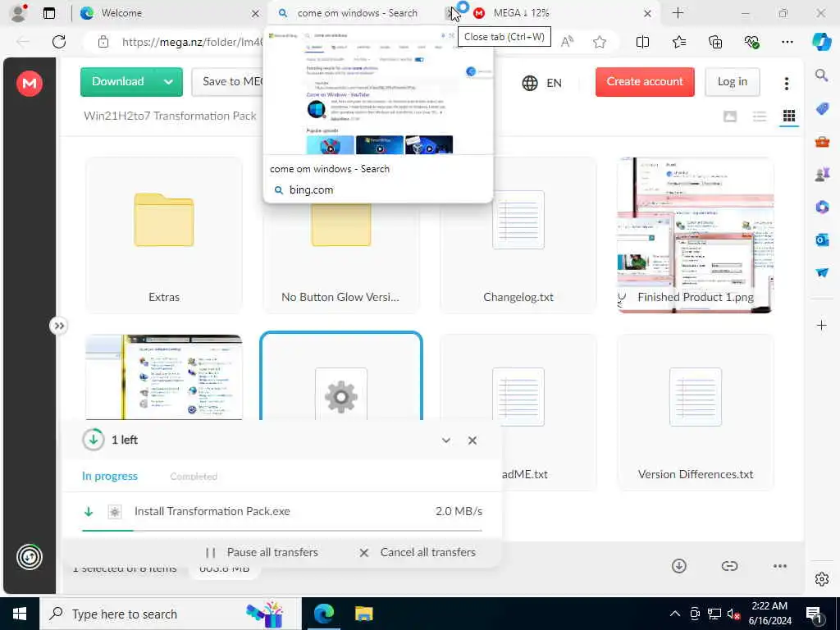Open Edge sidebar Tools briefcase icon
Screen dimensions: 840x630
822,141
